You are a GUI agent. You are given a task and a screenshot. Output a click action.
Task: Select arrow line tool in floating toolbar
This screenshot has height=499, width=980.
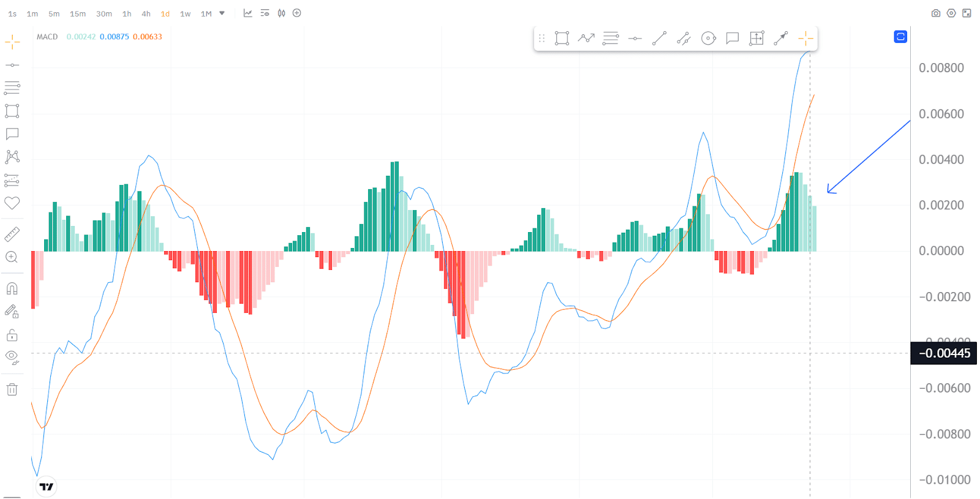coord(780,39)
